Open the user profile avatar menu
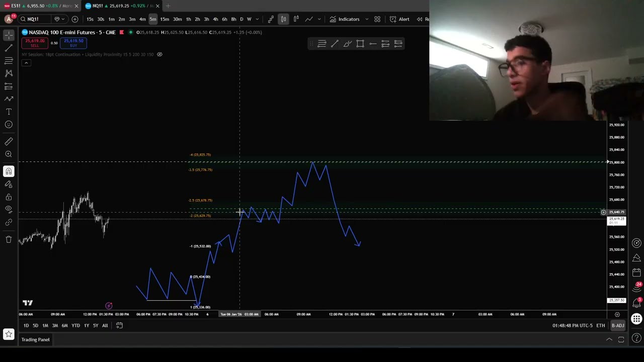Viewport: 644px width, 362px height. pyautogui.click(x=9, y=19)
